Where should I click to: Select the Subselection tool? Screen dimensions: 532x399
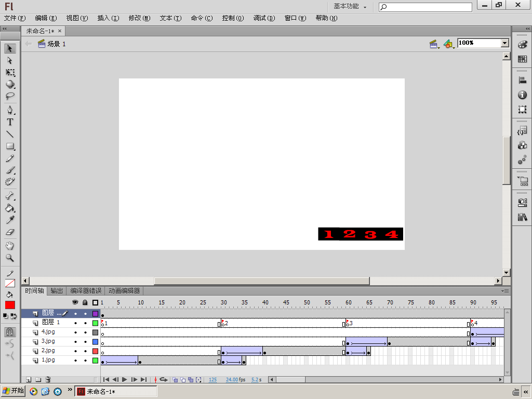10,60
